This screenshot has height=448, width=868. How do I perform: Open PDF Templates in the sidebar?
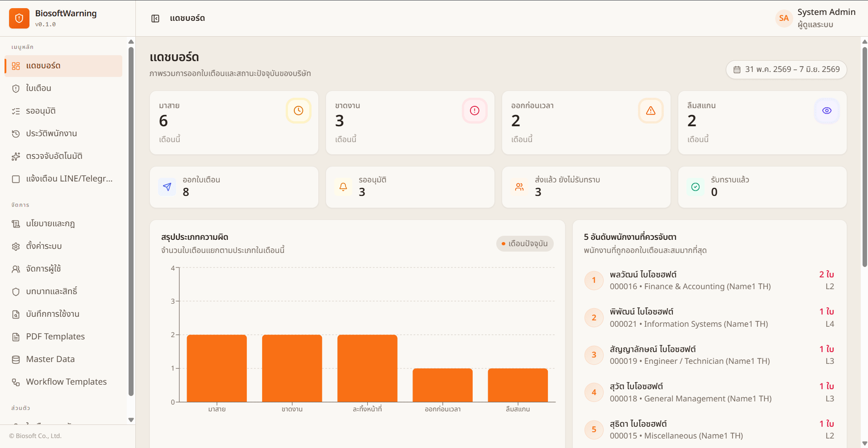[63, 337]
